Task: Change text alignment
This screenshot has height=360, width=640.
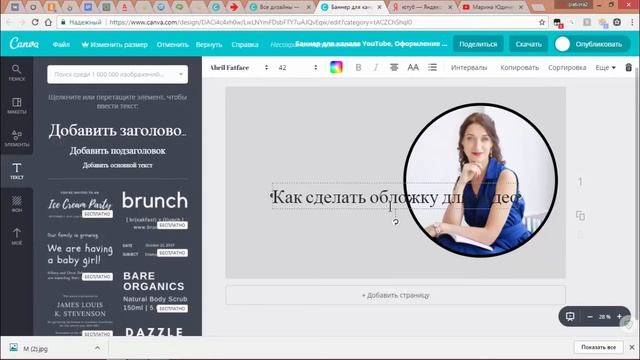Action: coord(394,67)
